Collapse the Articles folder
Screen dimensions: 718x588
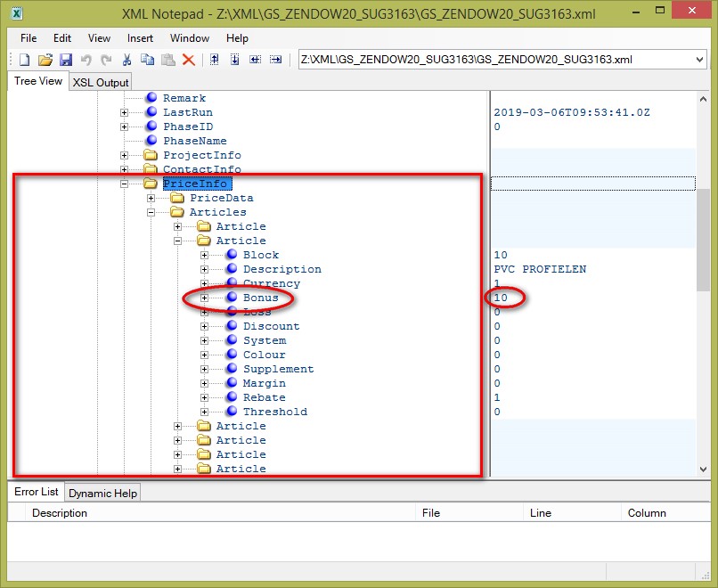point(151,212)
